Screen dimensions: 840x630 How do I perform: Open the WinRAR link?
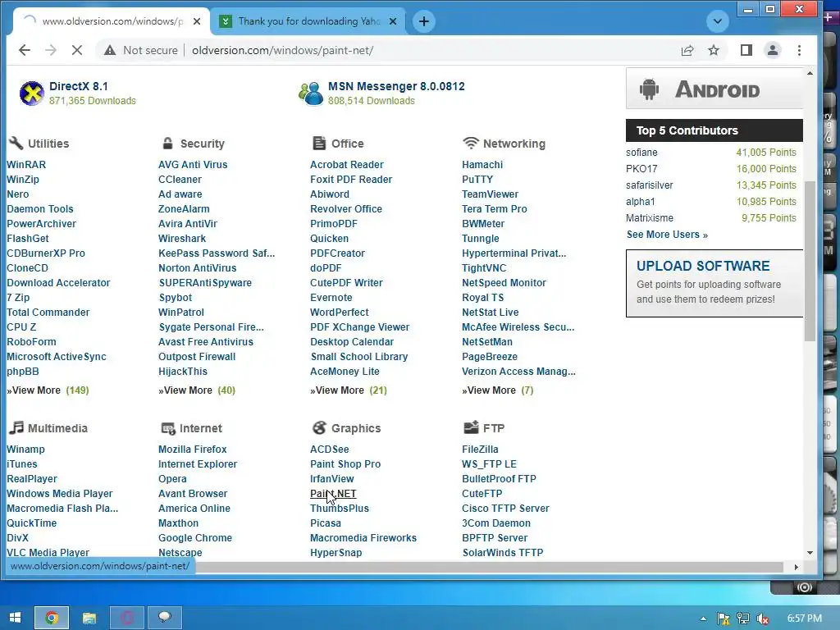[26, 164]
